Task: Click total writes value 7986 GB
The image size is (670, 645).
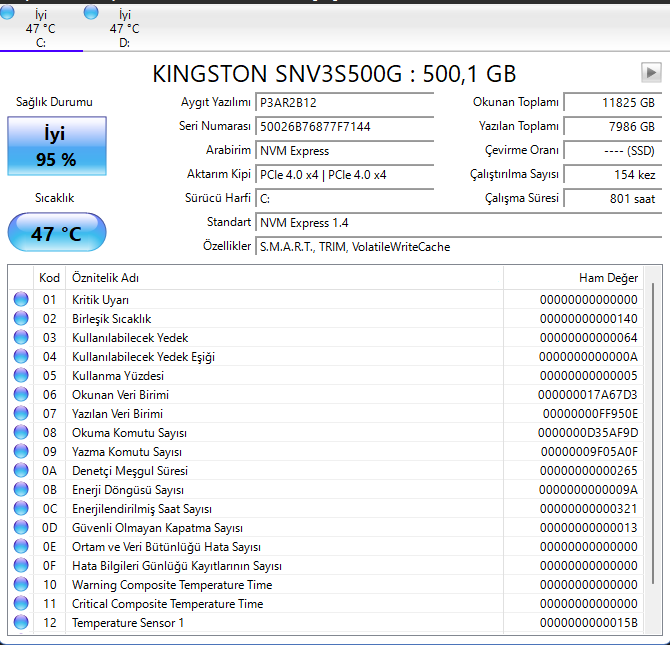Action: pyautogui.click(x=613, y=127)
